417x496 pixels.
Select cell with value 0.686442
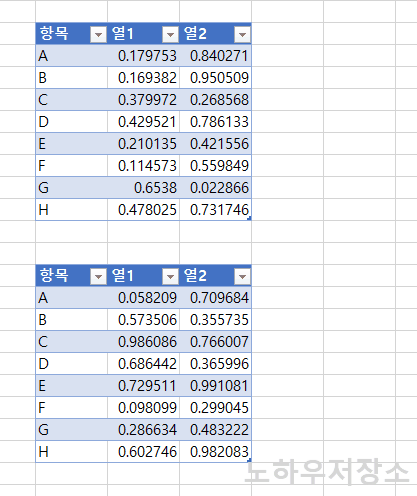coord(144,364)
